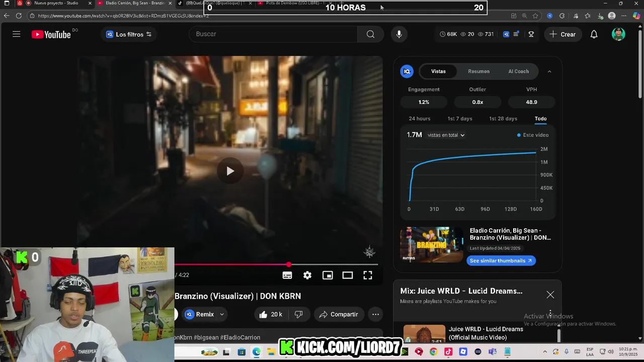Open the video settings gear

tap(307, 275)
